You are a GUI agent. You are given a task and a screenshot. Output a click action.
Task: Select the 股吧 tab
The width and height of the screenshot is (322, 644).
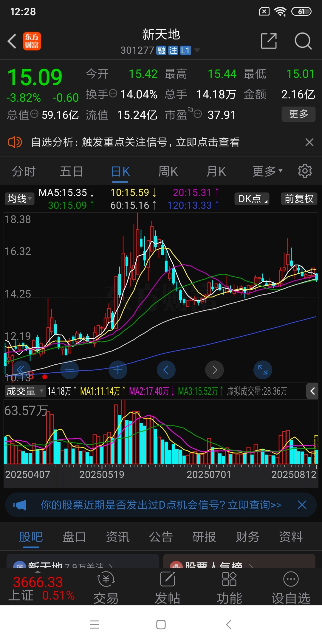tap(31, 537)
